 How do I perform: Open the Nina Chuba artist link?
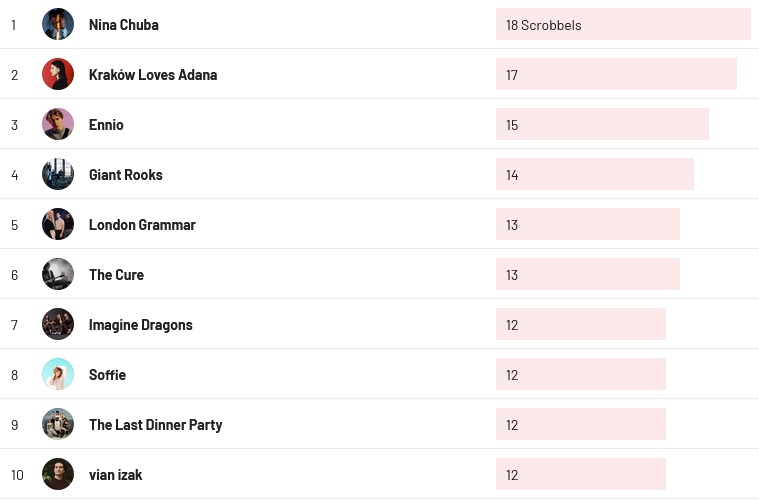coord(123,25)
